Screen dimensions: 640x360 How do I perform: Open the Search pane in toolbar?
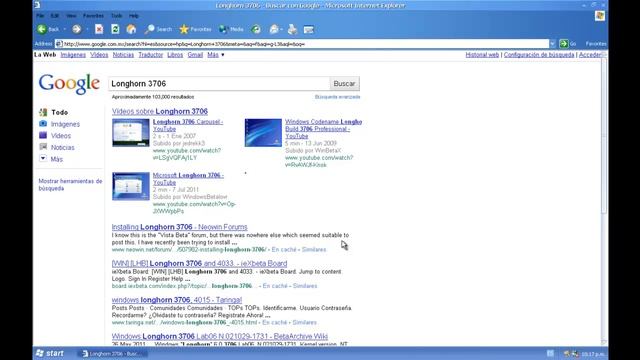point(158,29)
